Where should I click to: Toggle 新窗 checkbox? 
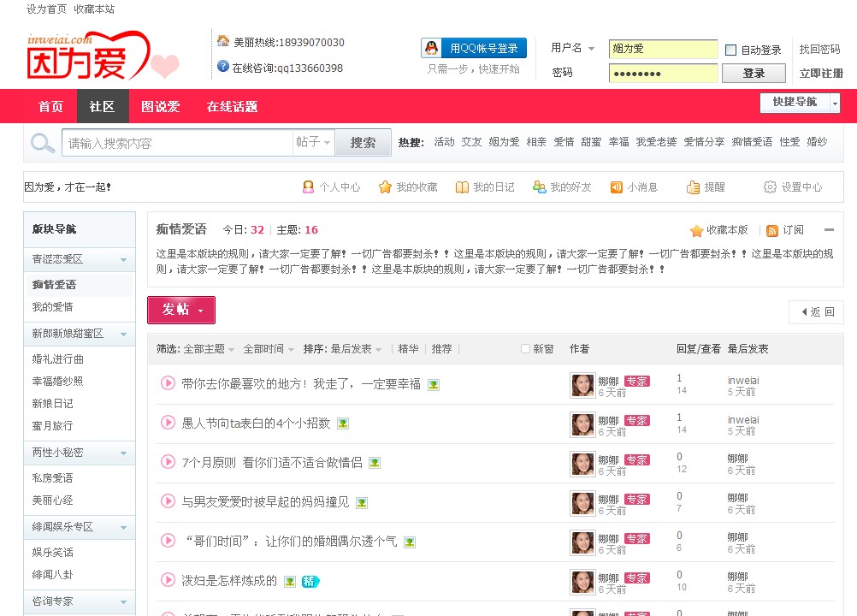point(525,349)
